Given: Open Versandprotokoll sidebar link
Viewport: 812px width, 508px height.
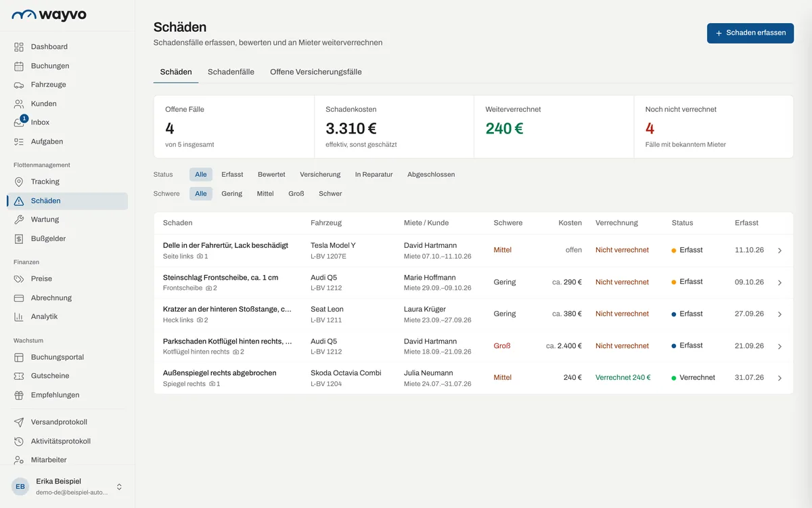Looking at the screenshot, I should coord(68,422).
